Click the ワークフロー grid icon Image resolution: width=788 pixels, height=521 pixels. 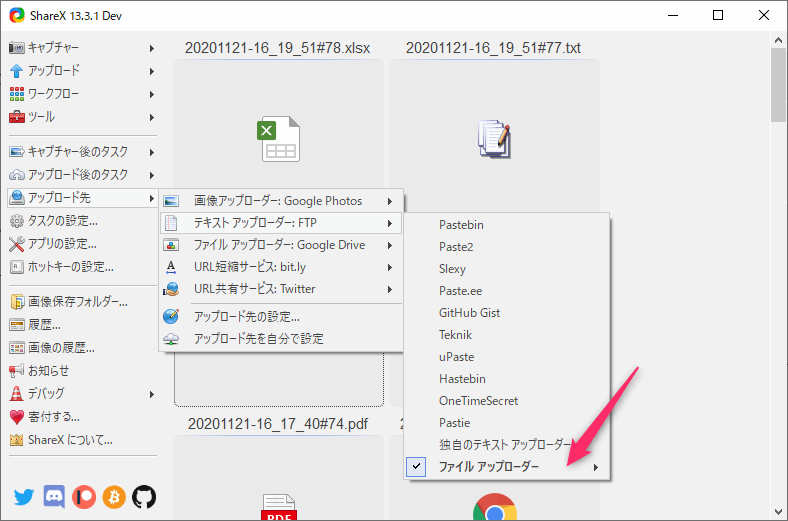(17, 94)
